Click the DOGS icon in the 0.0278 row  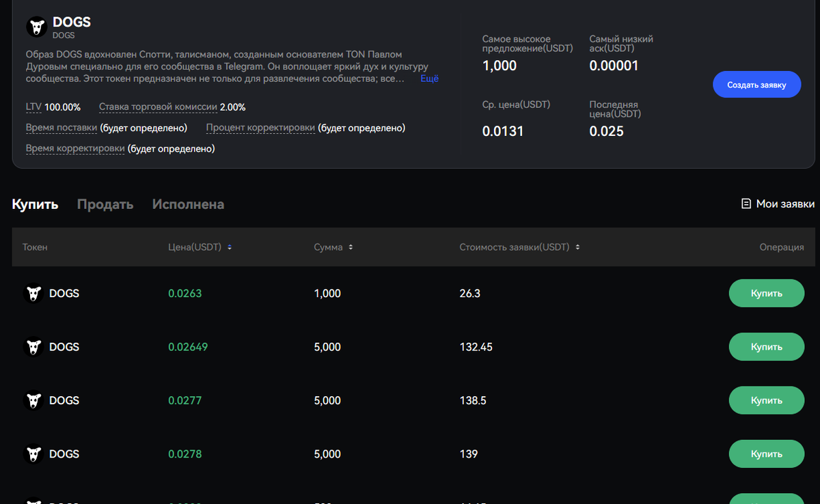click(33, 454)
